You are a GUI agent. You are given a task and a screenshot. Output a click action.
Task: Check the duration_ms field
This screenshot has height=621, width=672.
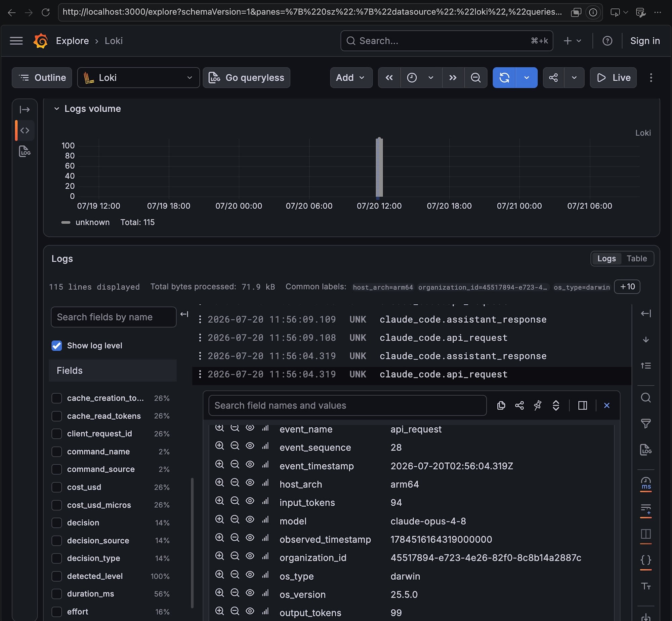57,594
